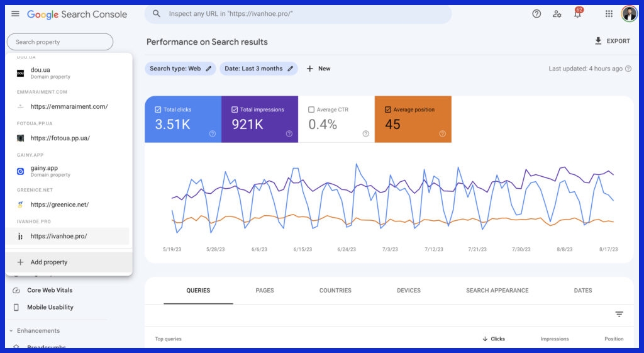Switch to the Pages tab
Viewport: 644px width, 353px height.
coord(265,290)
